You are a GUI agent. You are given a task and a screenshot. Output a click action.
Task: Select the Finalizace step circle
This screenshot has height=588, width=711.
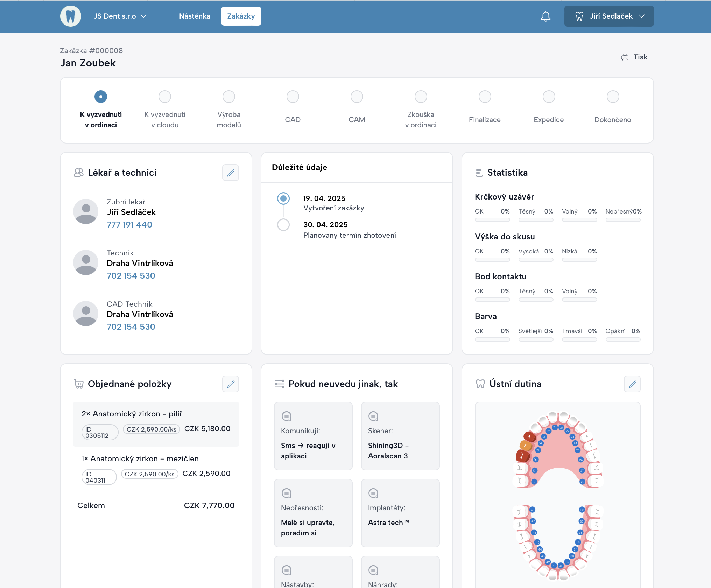(x=485, y=97)
